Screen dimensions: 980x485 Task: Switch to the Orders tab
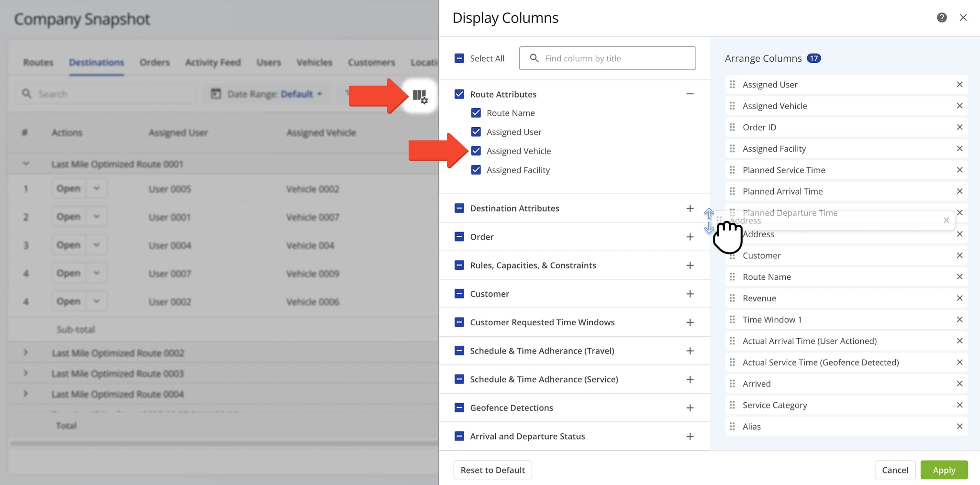tap(155, 63)
